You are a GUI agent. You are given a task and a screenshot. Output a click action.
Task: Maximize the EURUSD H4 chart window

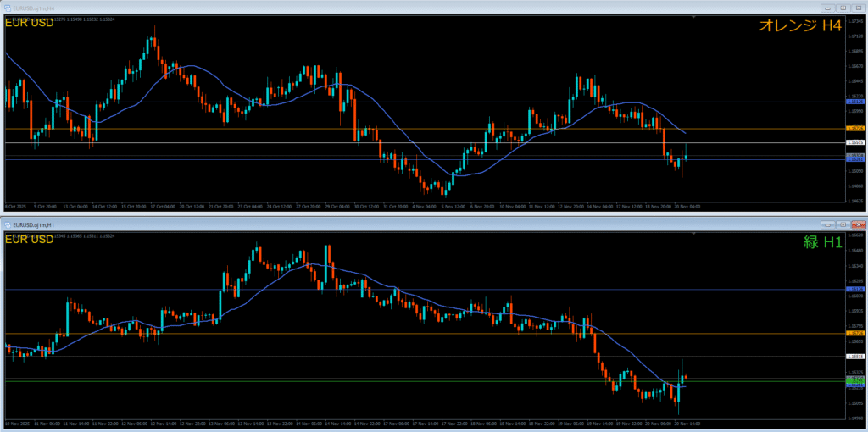pos(842,7)
